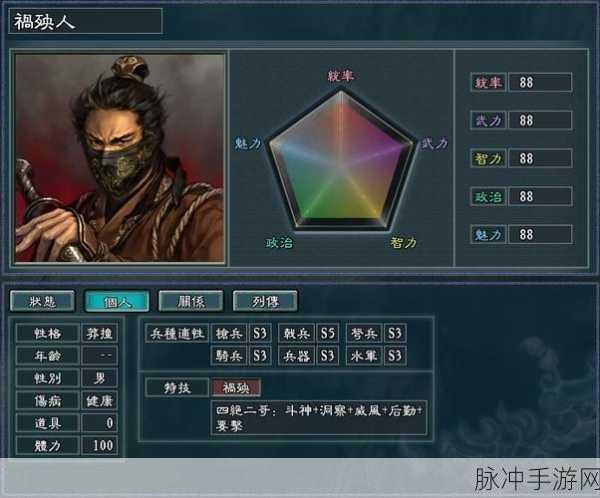Click the 魅力 stat value 88
The width and height of the screenshot is (600, 498).
[540, 234]
